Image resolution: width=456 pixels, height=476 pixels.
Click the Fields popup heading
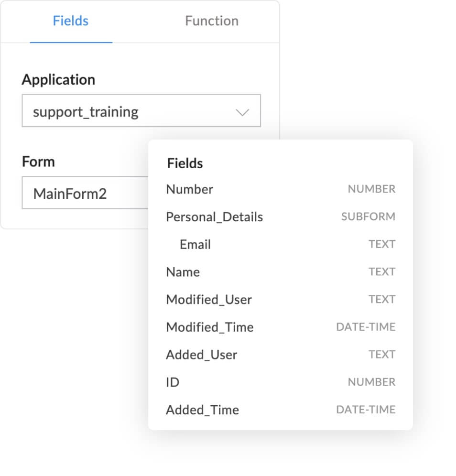pyautogui.click(x=185, y=163)
